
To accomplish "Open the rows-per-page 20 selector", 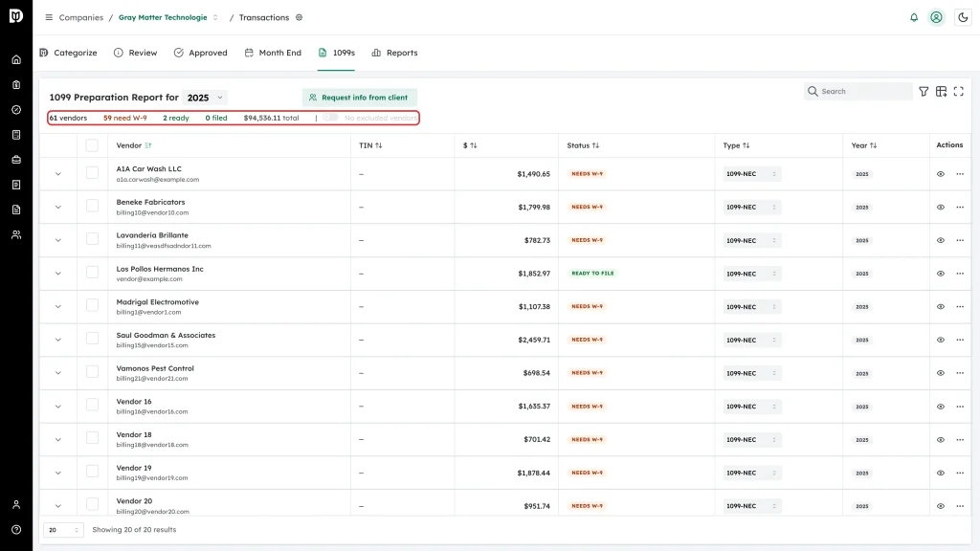I will 63,530.
